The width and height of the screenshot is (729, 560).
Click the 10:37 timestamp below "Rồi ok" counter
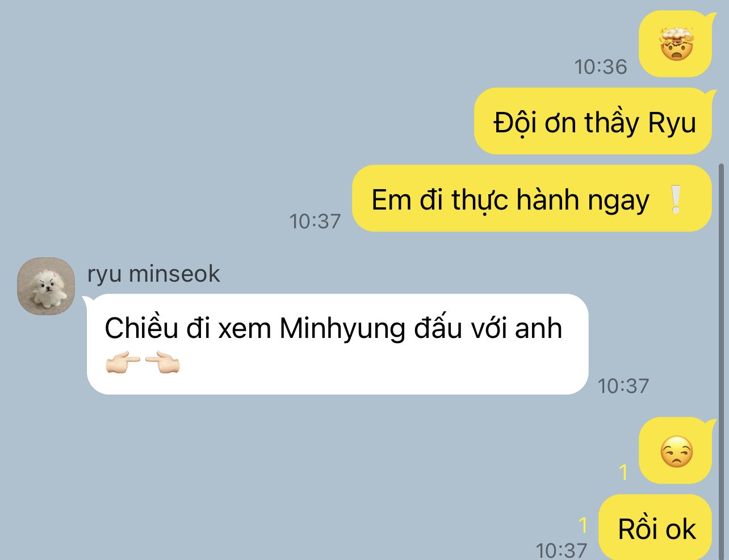coord(562,550)
